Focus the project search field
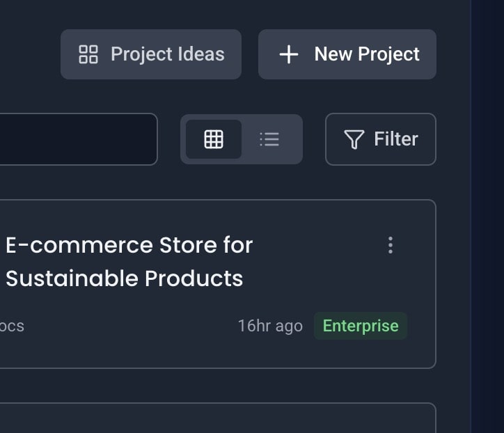This screenshot has width=504, height=433. pyautogui.click(x=77, y=139)
